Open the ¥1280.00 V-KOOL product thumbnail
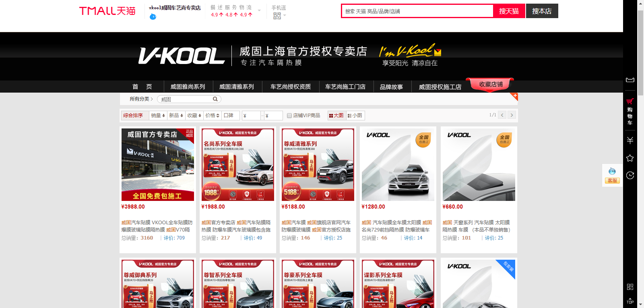Viewport: 644px width, 308px height. tap(398, 164)
